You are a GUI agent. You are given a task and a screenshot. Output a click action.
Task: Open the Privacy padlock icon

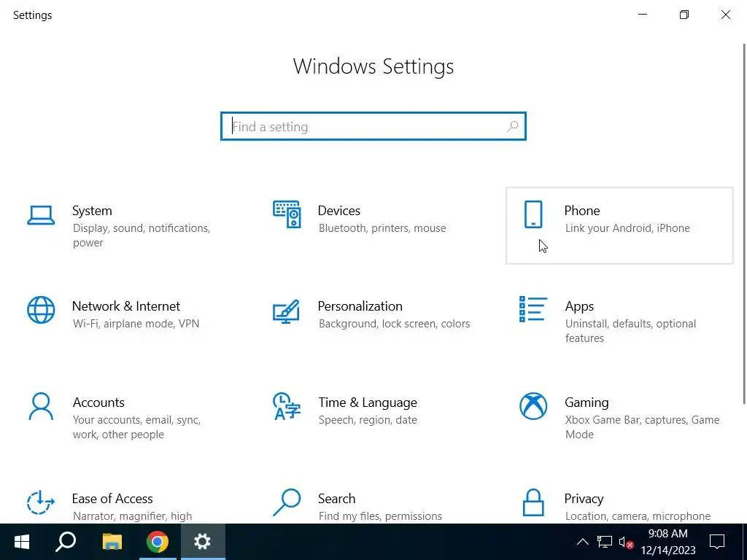(533, 502)
